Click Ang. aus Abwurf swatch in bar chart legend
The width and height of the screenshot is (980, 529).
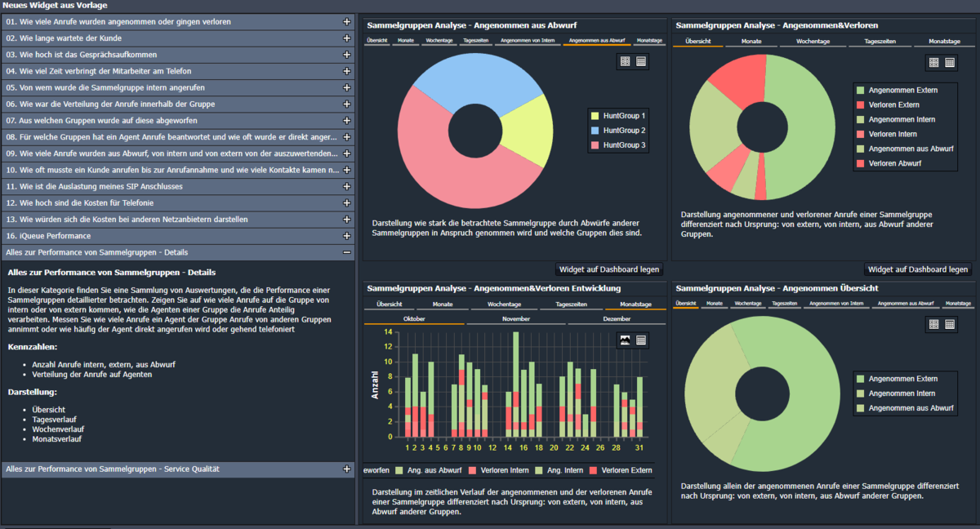(399, 471)
